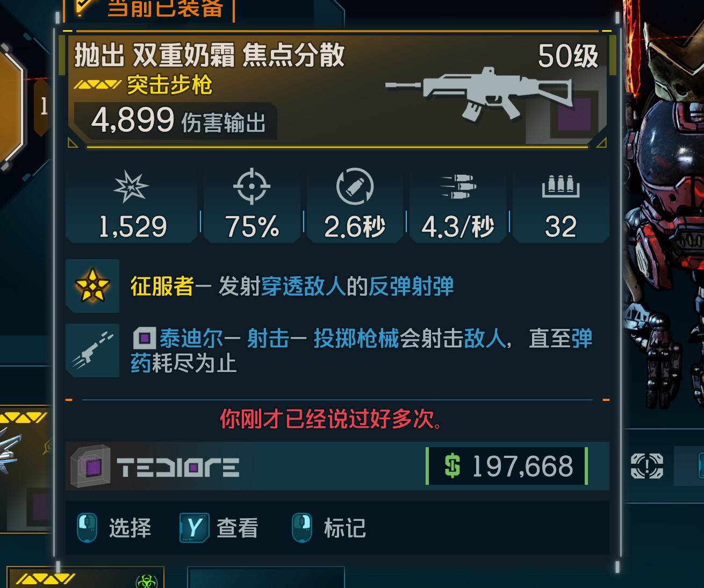Click the 选择 select button
The width and height of the screenshot is (704, 588).
tap(114, 528)
